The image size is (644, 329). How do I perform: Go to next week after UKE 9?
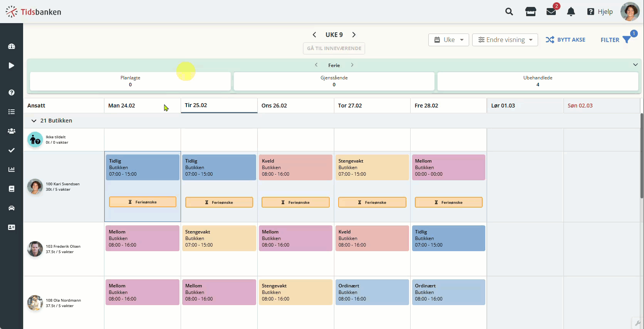[x=354, y=35]
